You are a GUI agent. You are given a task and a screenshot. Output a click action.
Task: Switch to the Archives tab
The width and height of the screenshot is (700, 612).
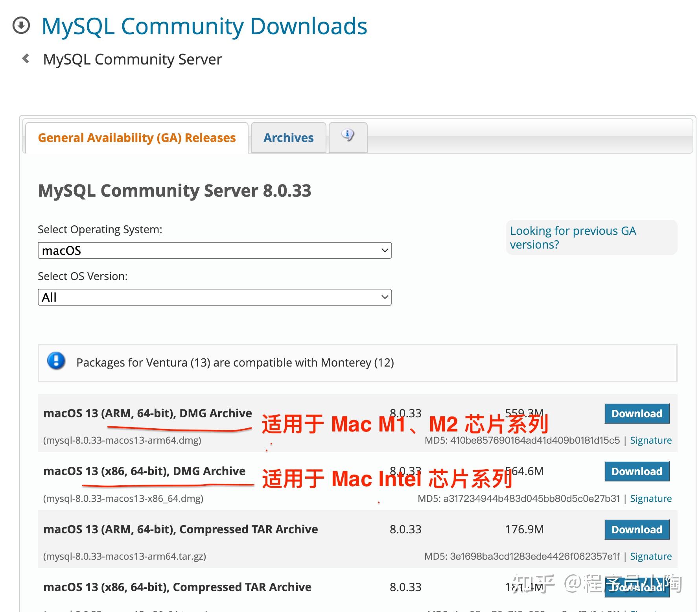pos(289,138)
